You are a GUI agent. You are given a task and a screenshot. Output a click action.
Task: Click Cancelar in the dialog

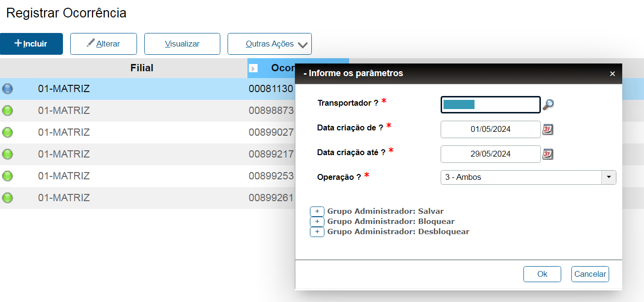[590, 274]
